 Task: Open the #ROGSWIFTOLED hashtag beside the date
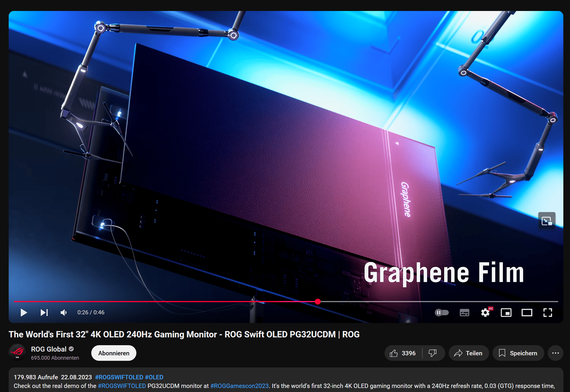(x=119, y=377)
